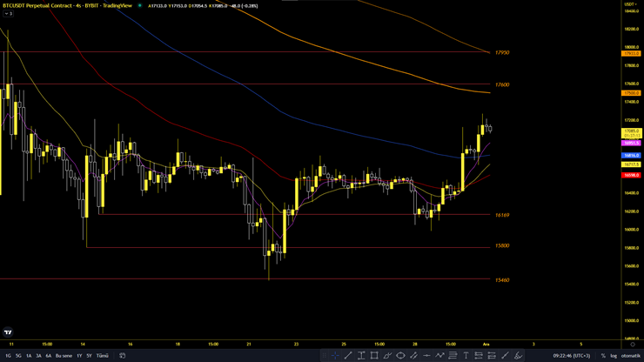The height and width of the screenshot is (362, 644).
Task: Select the crosshair cursor tool
Action: click(x=335, y=355)
